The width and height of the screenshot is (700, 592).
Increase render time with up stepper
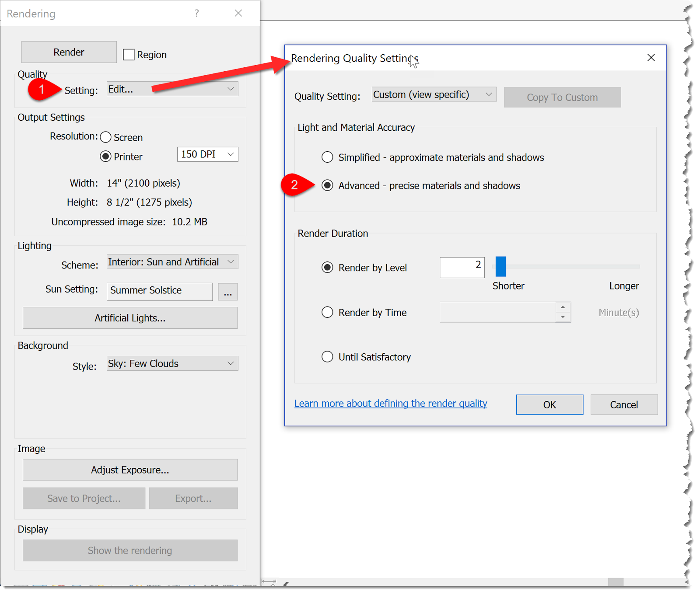point(563,307)
